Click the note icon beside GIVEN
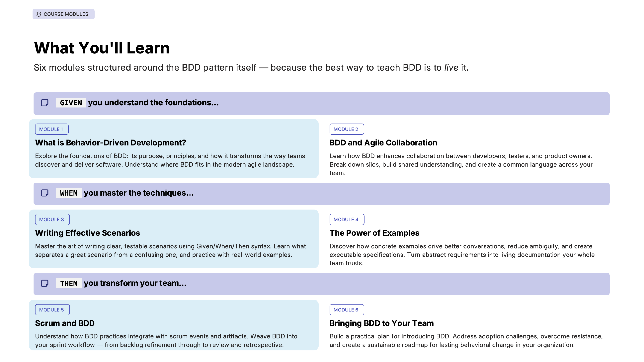644x362 pixels. [x=45, y=103]
